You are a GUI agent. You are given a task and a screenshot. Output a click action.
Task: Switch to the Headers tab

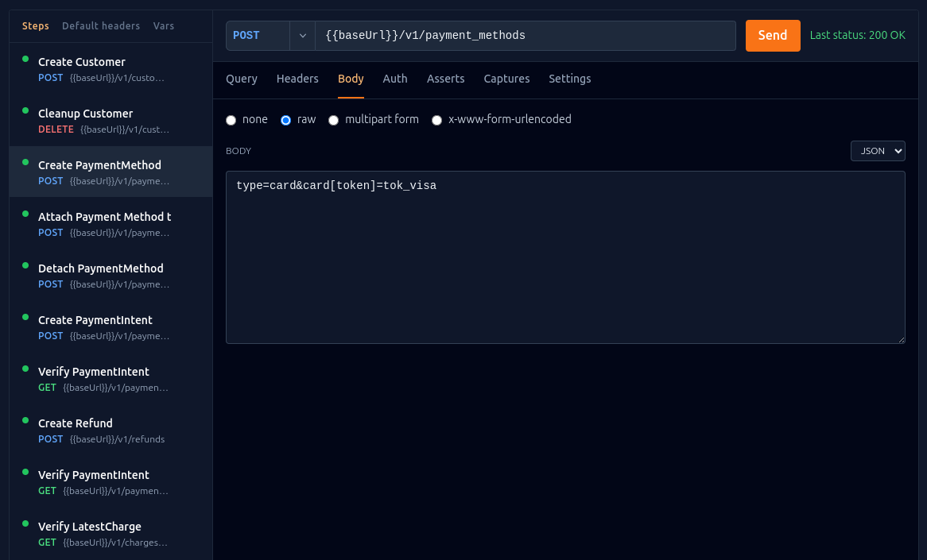[297, 79]
